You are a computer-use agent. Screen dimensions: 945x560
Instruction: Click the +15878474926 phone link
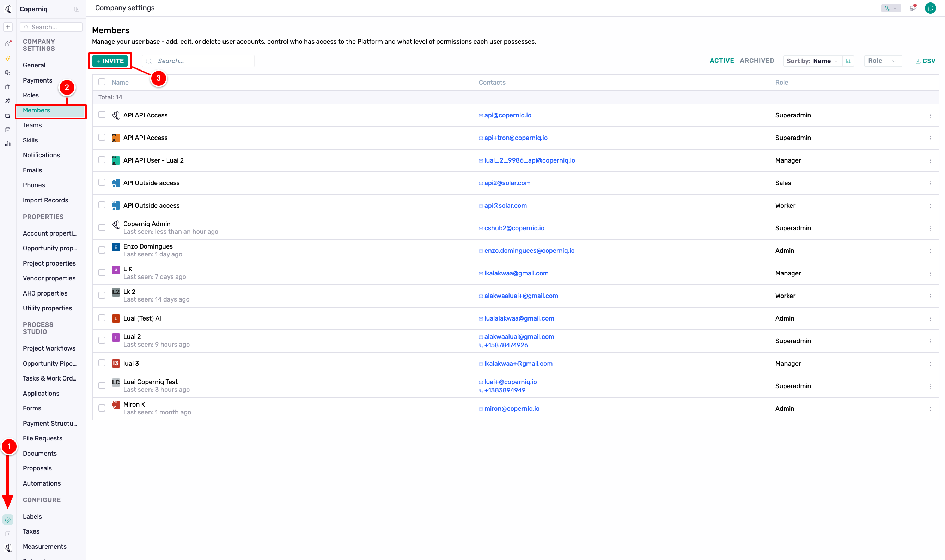[506, 345]
